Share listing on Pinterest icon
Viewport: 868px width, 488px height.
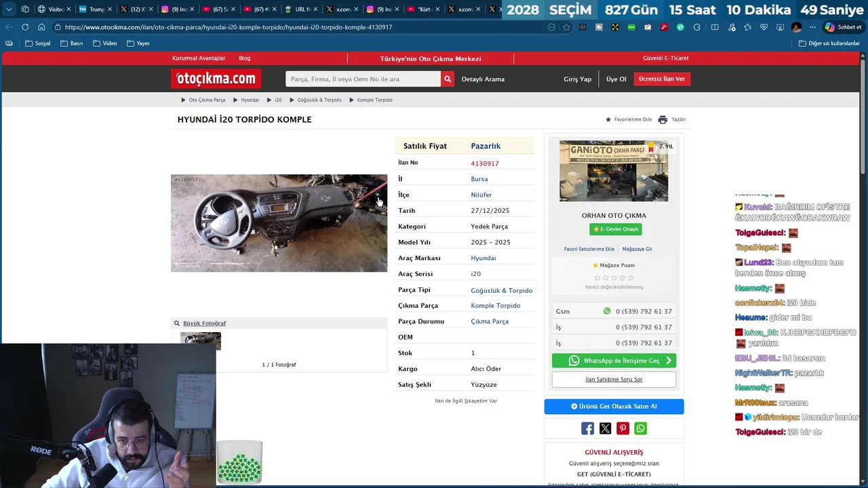(623, 428)
